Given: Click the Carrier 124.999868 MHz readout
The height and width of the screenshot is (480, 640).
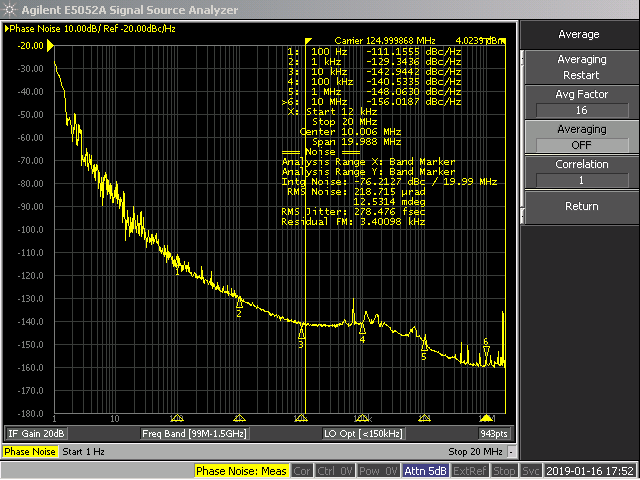Looking at the screenshot, I should click(x=384, y=41).
